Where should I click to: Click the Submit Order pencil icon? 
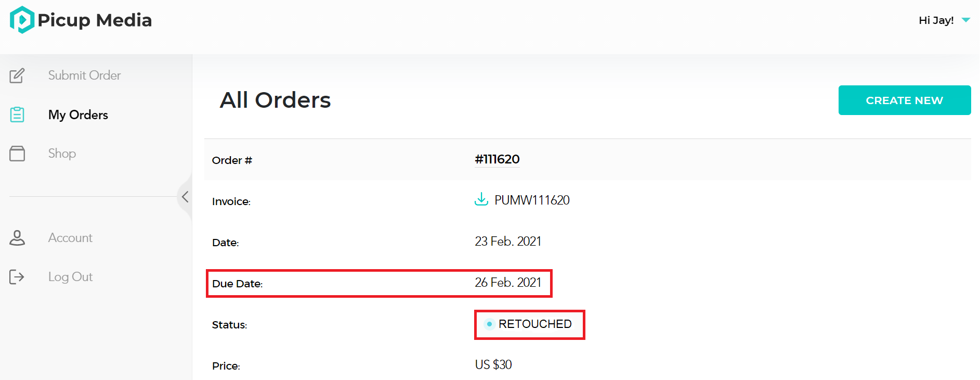tap(17, 75)
